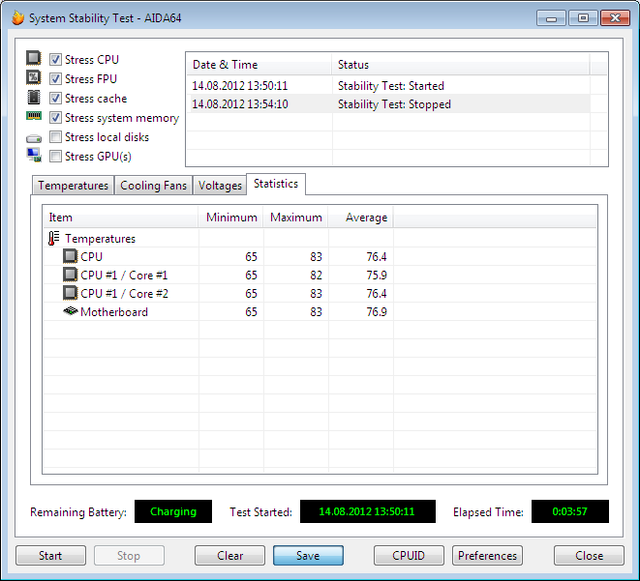Click the monitor icon beside Stress GPU(s)

(x=34, y=156)
